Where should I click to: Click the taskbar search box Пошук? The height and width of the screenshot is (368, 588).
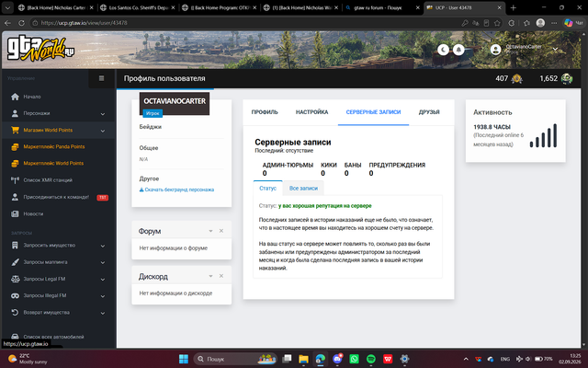point(235,359)
